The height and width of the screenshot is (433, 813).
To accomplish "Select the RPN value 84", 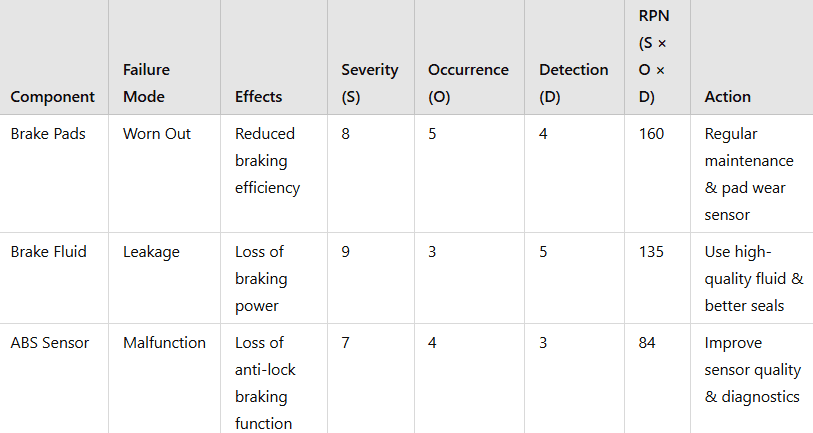I will click(647, 343).
